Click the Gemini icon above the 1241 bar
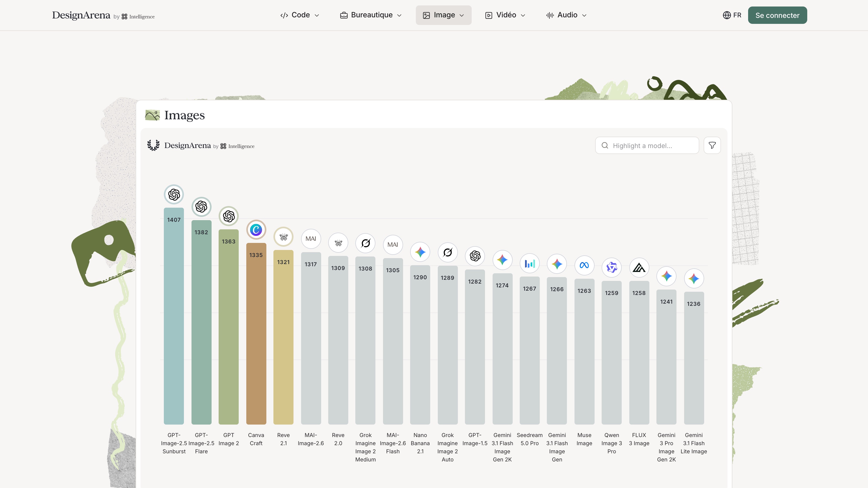The width and height of the screenshot is (868, 488). [x=666, y=276]
